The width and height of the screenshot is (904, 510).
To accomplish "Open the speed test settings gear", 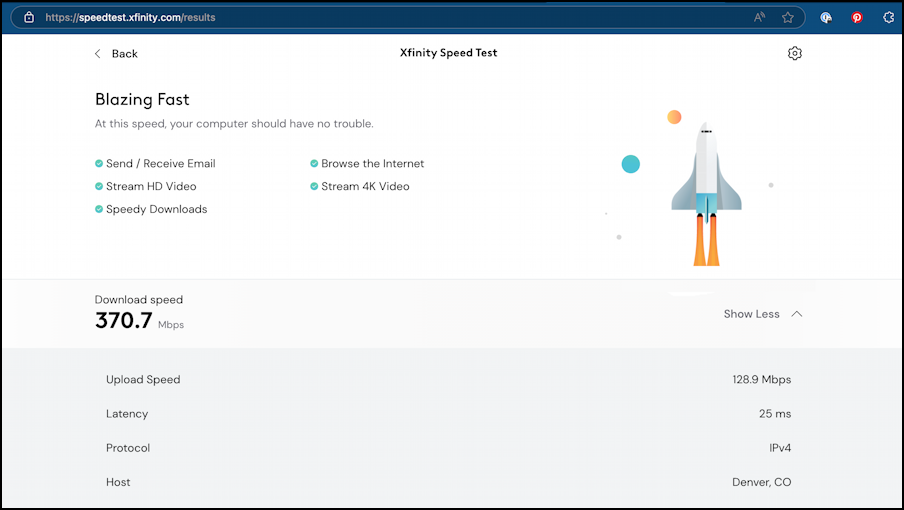I will (x=794, y=53).
